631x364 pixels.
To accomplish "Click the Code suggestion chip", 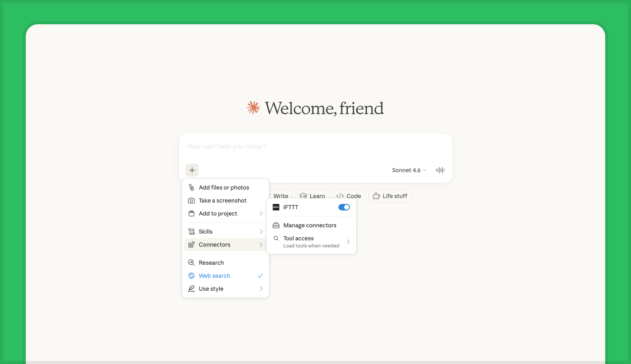I will point(348,196).
